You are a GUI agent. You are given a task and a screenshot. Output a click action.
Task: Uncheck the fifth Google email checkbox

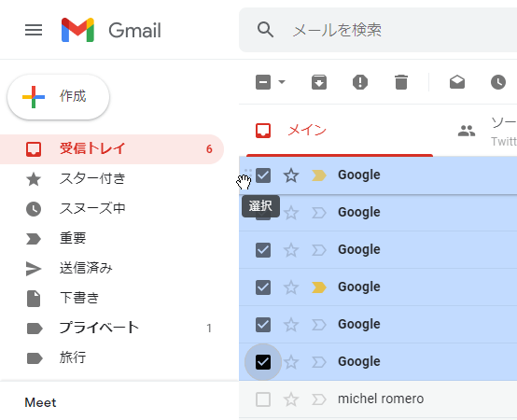pyautogui.click(x=263, y=325)
